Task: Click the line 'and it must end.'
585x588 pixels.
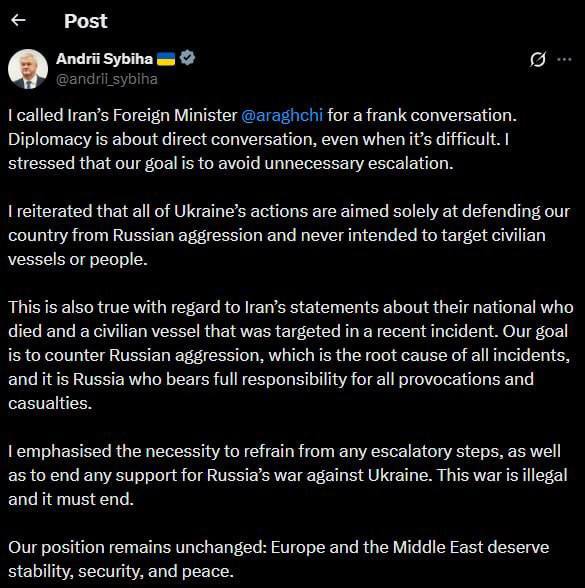Action: (71, 500)
